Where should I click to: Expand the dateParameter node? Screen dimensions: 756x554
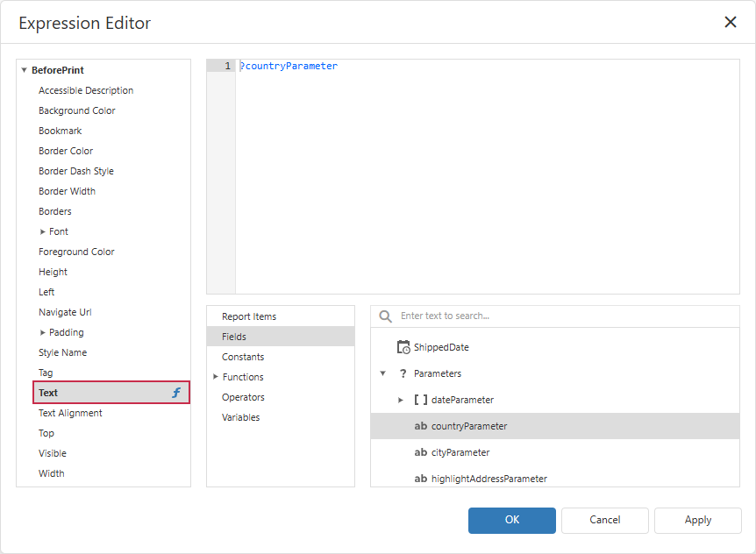[x=400, y=400]
